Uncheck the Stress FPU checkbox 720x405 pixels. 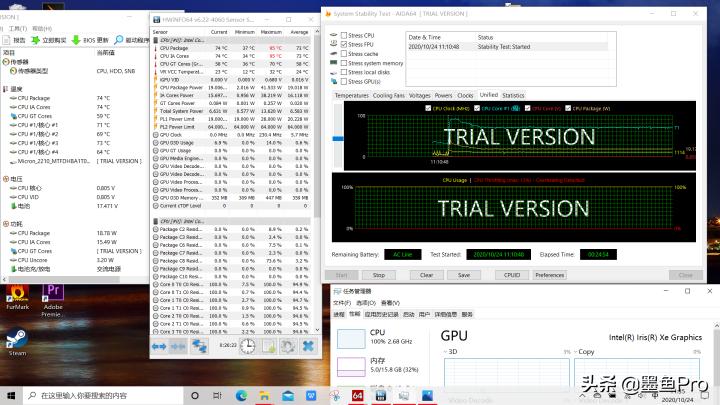[x=345, y=44]
